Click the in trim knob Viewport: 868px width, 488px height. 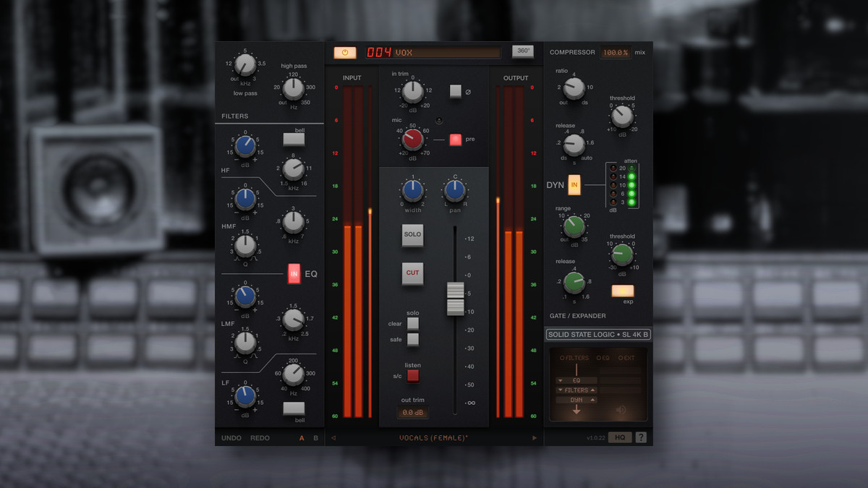pos(412,92)
